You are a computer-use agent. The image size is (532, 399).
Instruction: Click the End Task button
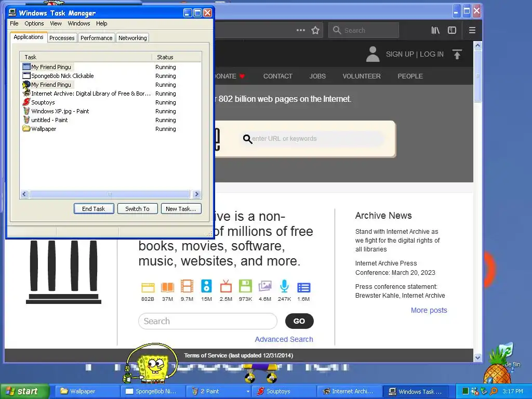pos(94,209)
